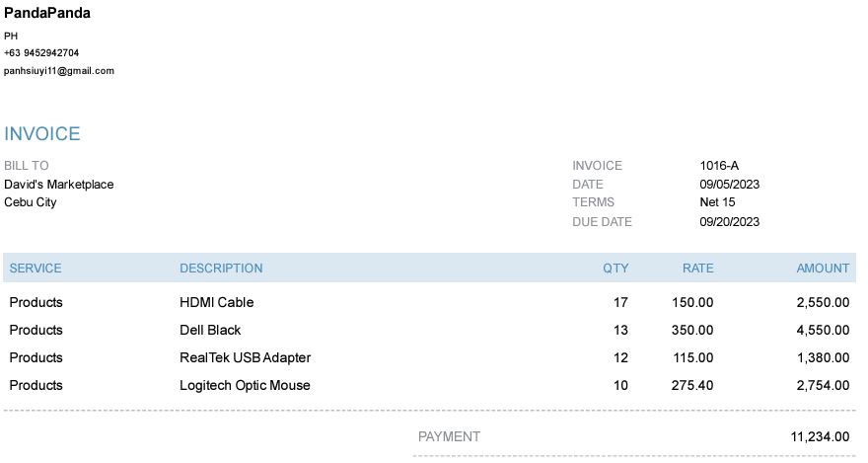The height and width of the screenshot is (463, 868).
Task: Click the AMOUNT column header
Action: [x=823, y=269]
